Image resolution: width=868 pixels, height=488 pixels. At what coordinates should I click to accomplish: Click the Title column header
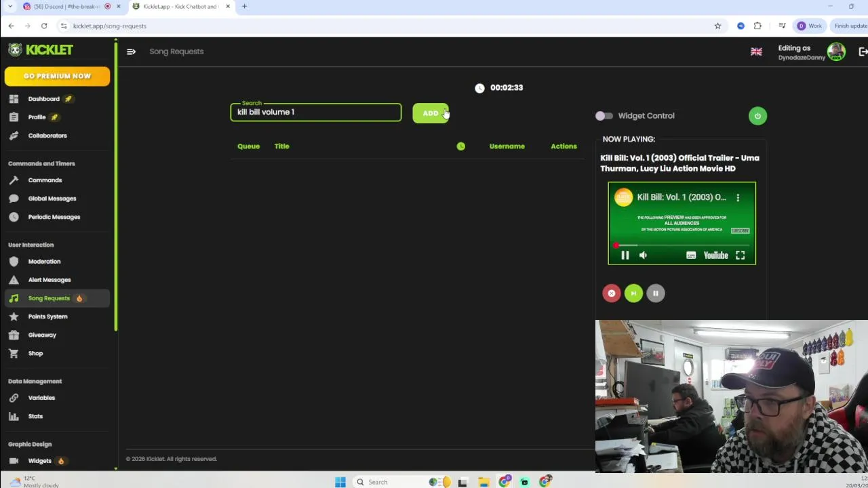coord(281,146)
